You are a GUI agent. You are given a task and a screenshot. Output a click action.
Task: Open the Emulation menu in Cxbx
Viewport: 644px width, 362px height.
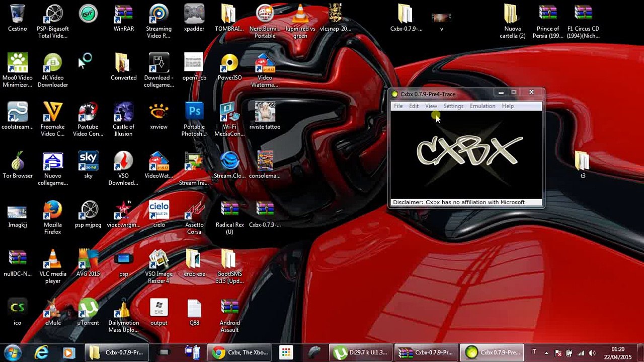(x=482, y=106)
